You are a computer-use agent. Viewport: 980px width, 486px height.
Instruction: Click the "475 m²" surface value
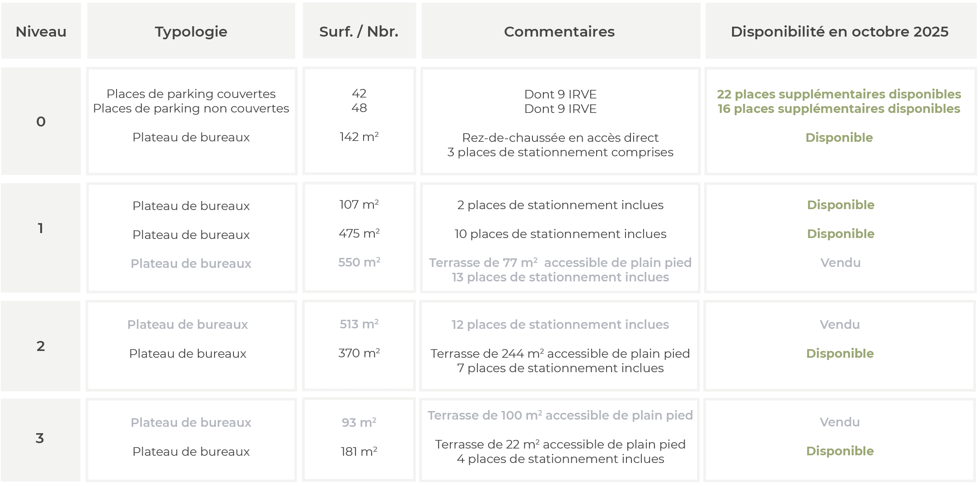pyautogui.click(x=359, y=234)
